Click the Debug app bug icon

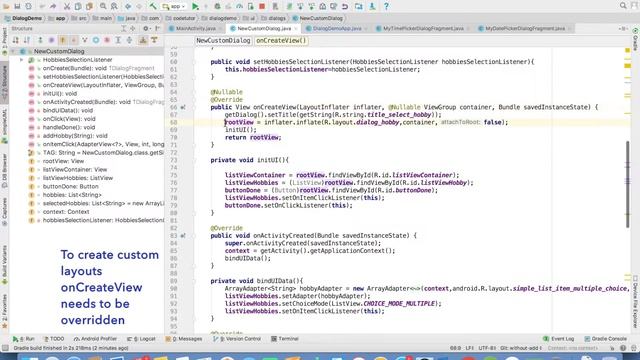(217, 6)
